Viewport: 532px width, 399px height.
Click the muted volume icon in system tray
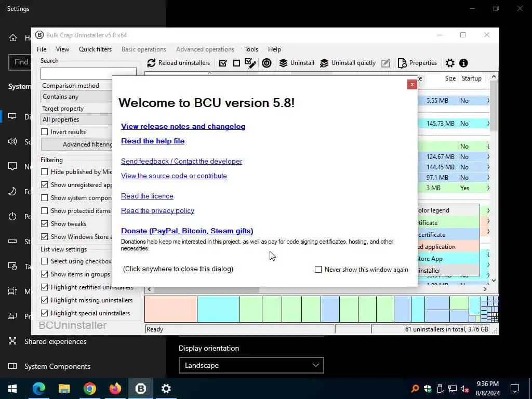pyautogui.click(x=465, y=389)
